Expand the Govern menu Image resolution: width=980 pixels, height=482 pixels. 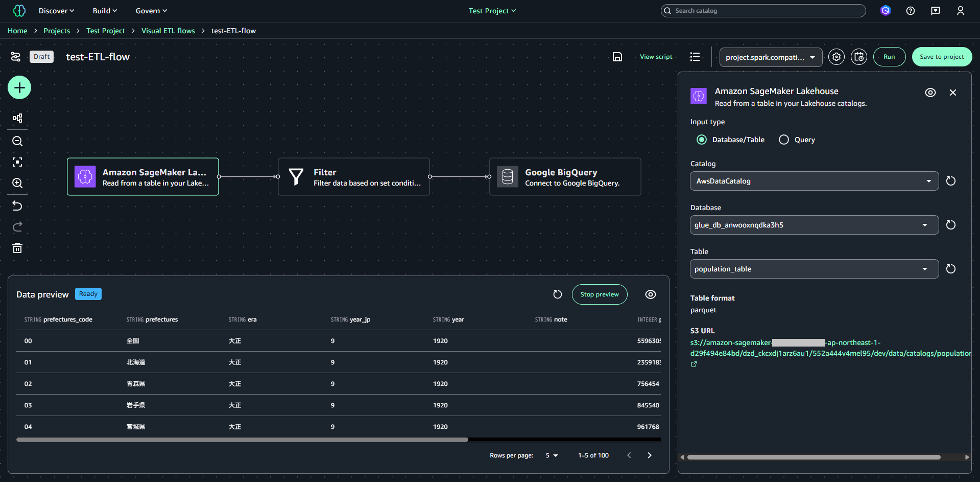151,11
